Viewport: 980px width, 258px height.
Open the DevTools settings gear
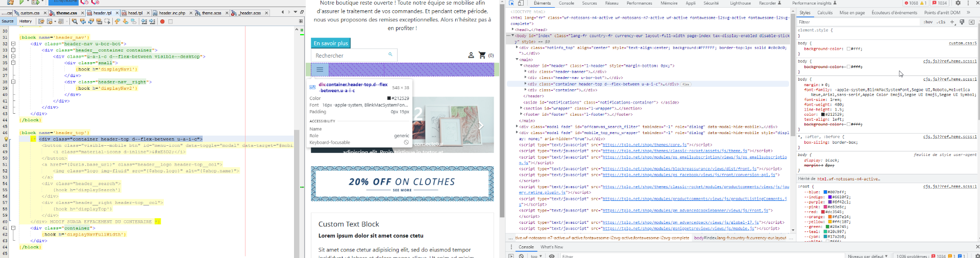958,3
